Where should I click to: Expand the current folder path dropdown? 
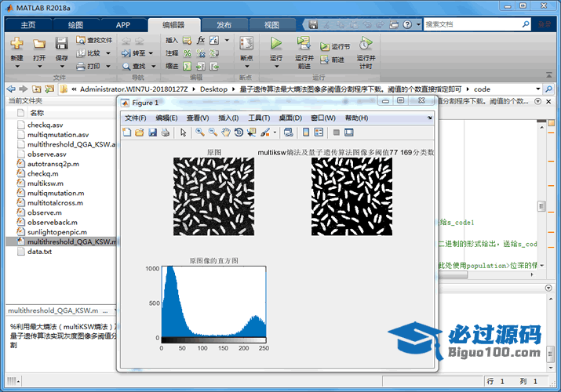click(537, 89)
